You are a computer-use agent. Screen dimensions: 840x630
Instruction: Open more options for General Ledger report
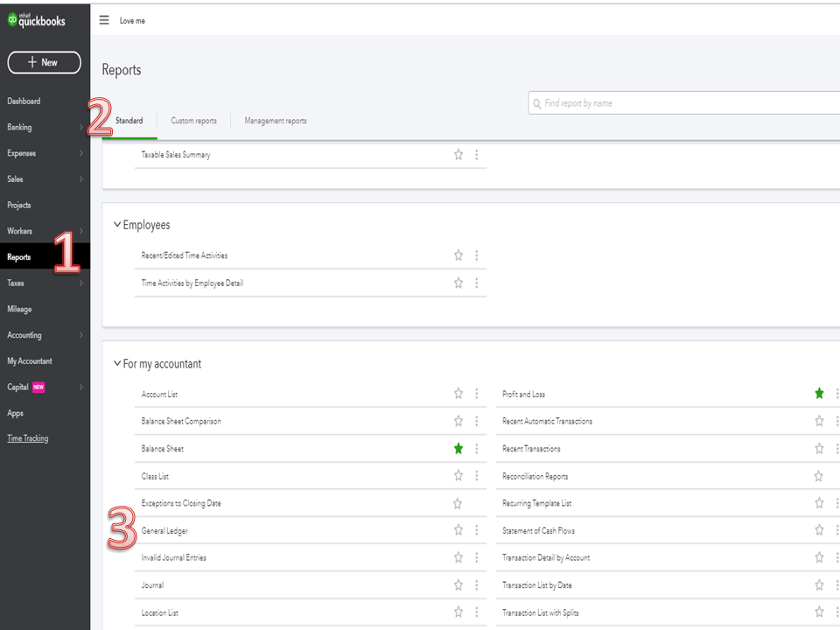point(477,530)
